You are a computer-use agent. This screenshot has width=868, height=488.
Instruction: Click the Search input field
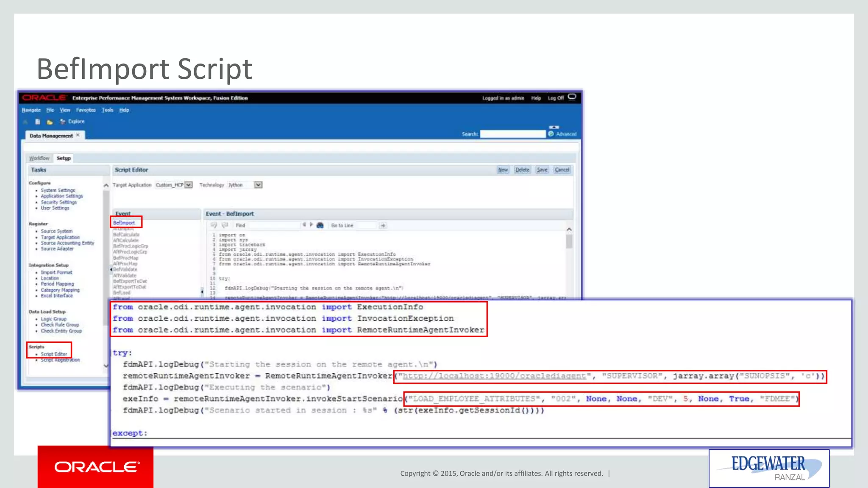point(512,134)
